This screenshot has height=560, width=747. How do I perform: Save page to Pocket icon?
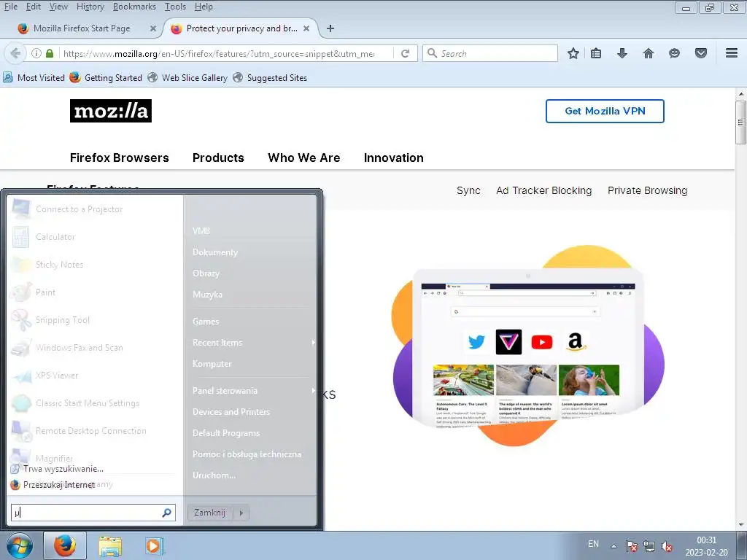click(x=701, y=53)
